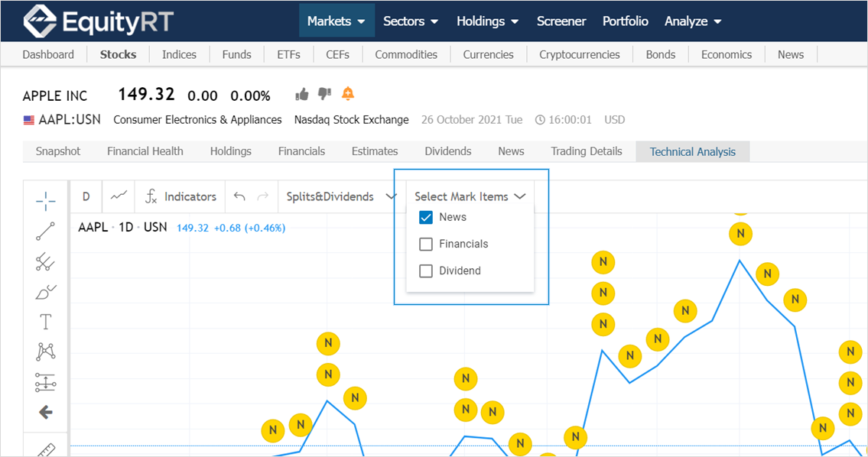This screenshot has height=457, width=868.
Task: Switch to the Estimates tab
Action: (375, 151)
